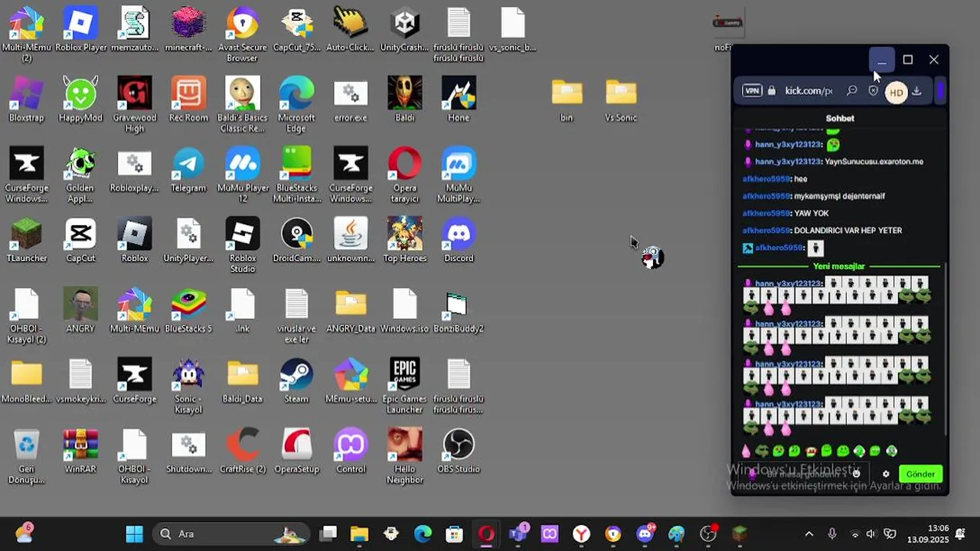This screenshot has width=980, height=551.
Task: Open chat settings gear icon
Action: tap(886, 474)
